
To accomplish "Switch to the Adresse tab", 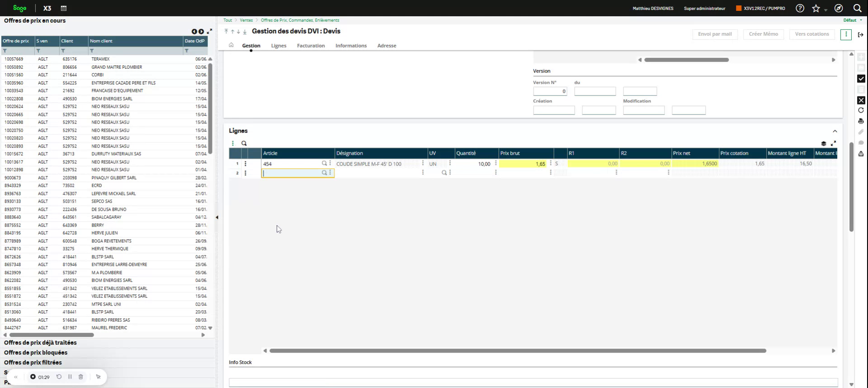I will (387, 46).
